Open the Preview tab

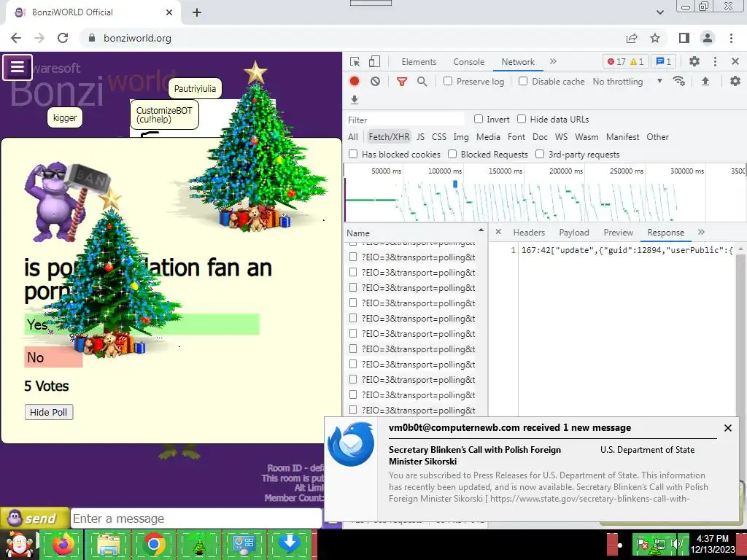[619, 233]
